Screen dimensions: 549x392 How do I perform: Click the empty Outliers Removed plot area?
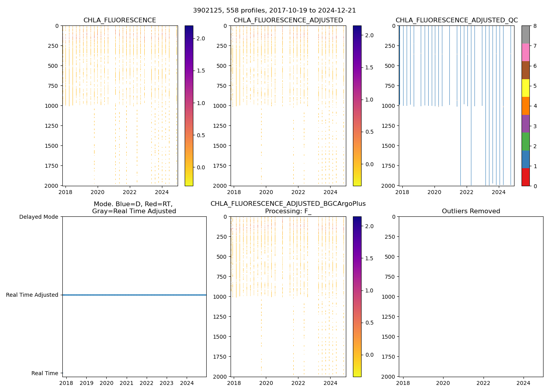471,296
